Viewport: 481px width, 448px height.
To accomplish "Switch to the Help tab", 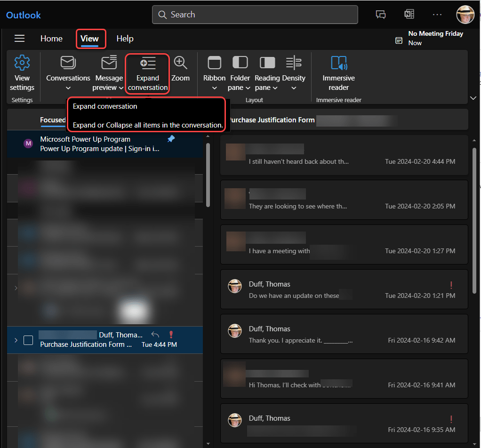I will tap(125, 39).
